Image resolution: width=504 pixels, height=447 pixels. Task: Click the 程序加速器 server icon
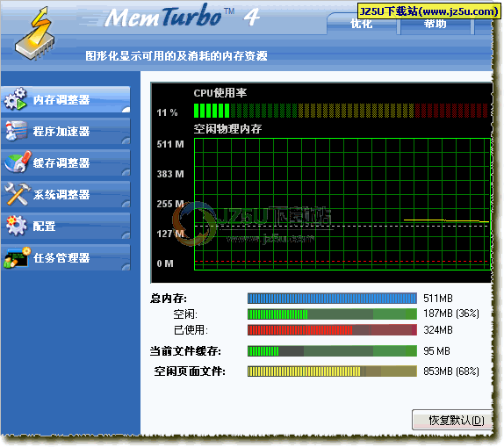point(16,130)
